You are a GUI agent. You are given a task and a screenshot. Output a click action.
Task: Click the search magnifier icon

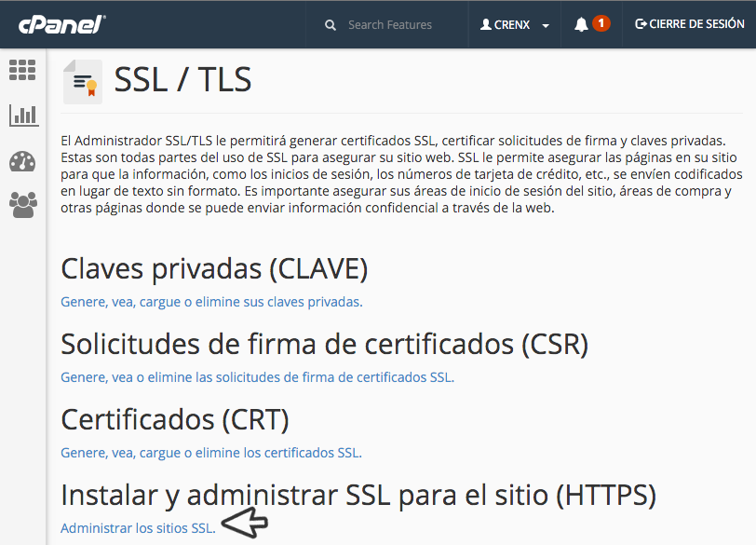coord(331,25)
